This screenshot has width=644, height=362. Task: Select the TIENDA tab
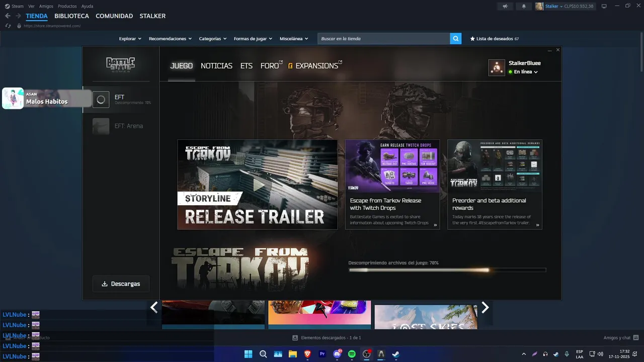pos(37,16)
